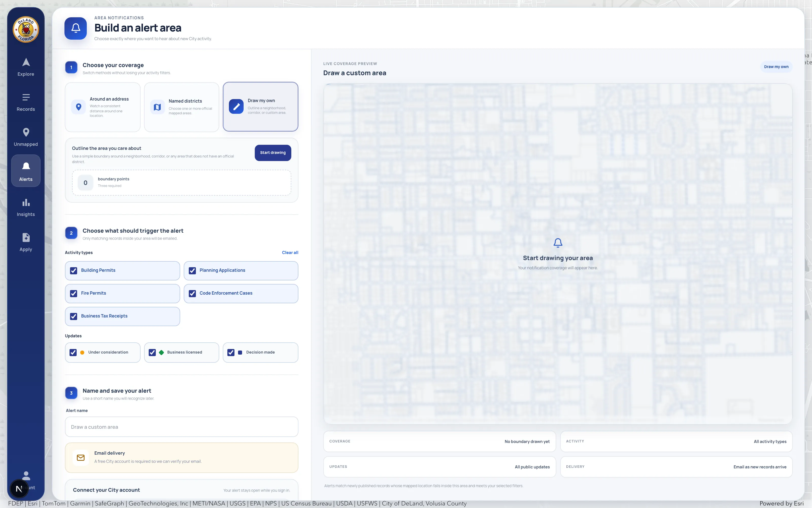The width and height of the screenshot is (812, 508).
Task: Click the round N badge bottom-left
Action: click(x=19, y=488)
